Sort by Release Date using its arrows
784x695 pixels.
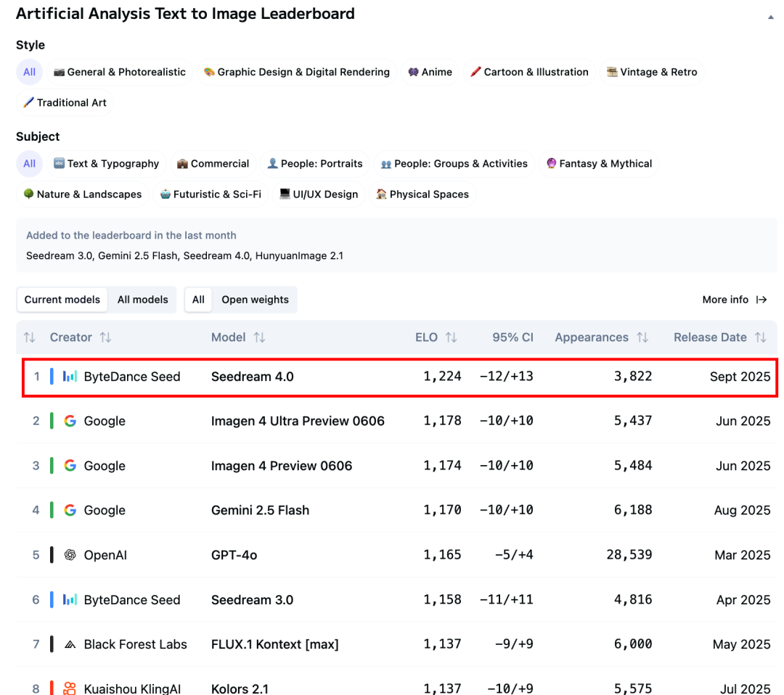[760, 337]
